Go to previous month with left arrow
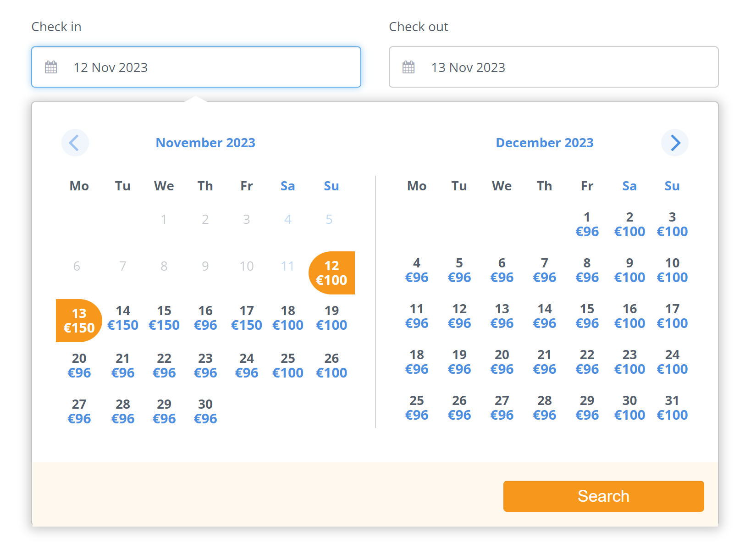 click(x=75, y=143)
